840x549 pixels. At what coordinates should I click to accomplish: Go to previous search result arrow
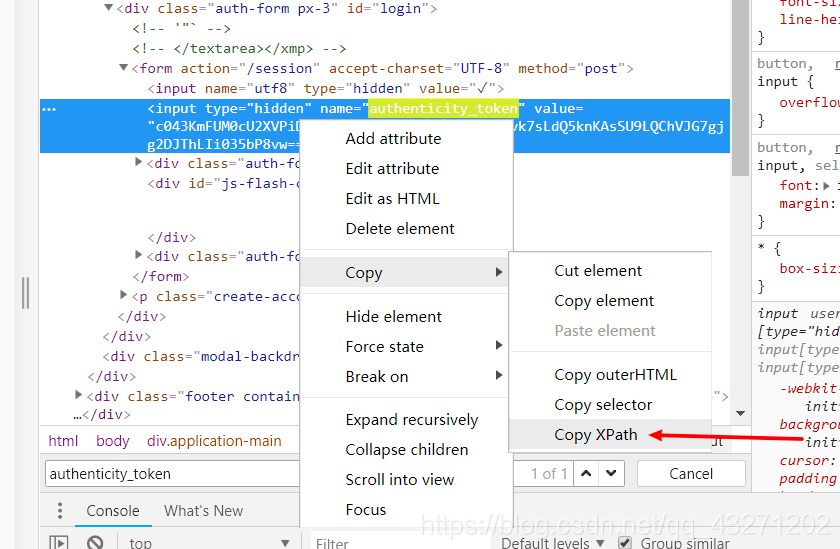586,473
